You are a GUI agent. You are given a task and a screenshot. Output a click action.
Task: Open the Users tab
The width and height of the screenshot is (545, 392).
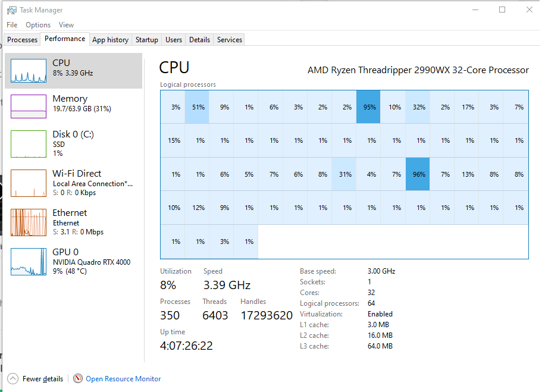pyautogui.click(x=174, y=40)
